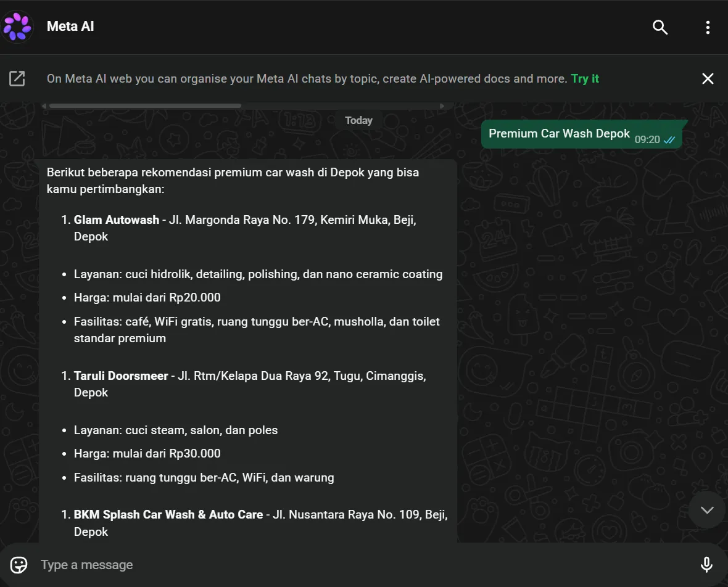
Task: Click the search magnifier icon
Action: click(x=660, y=27)
